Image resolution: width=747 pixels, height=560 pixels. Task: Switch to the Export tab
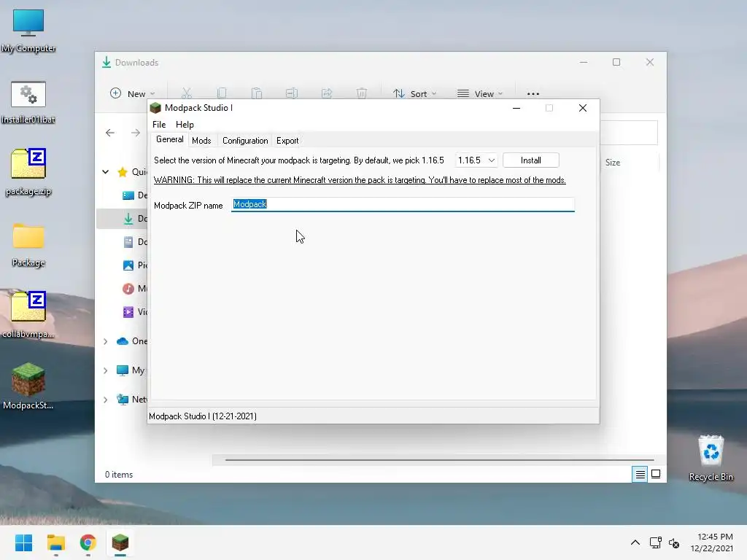[287, 141]
